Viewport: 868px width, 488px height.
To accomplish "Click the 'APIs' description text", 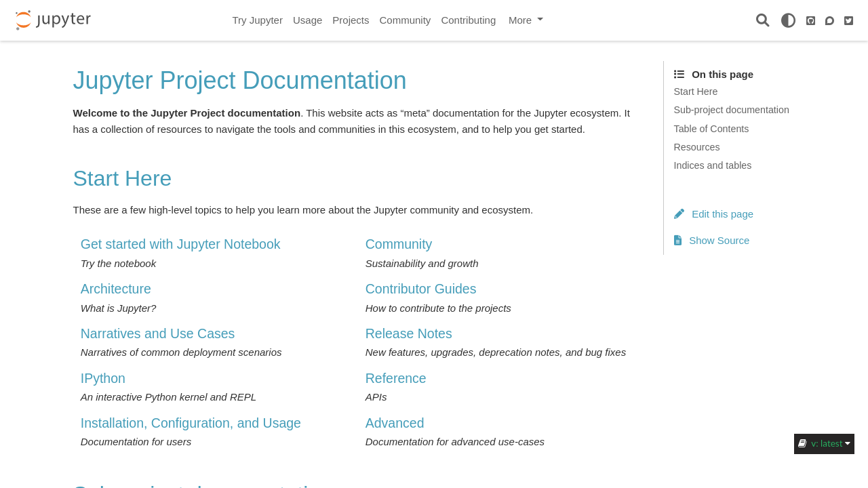I will [x=376, y=397].
